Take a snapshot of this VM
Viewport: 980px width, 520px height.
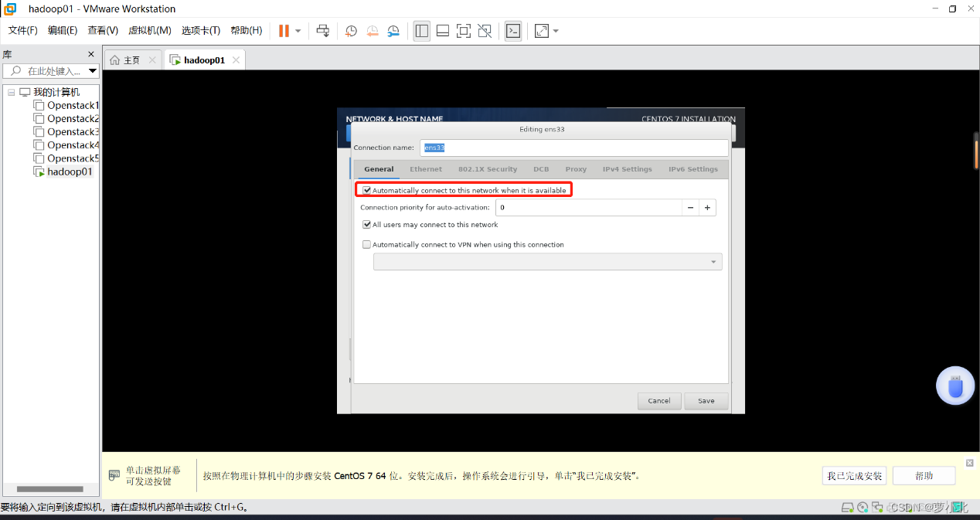(351, 31)
